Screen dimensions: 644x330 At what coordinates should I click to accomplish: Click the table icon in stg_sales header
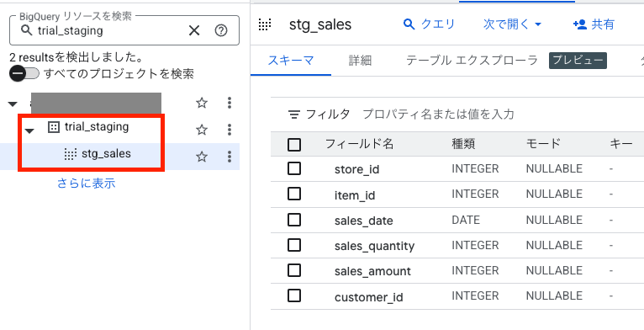click(x=265, y=24)
